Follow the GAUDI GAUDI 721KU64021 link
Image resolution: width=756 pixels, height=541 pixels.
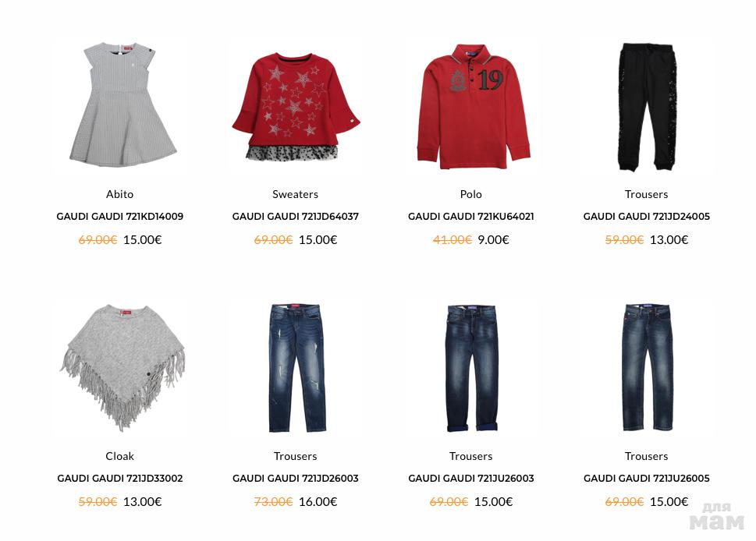(x=470, y=217)
